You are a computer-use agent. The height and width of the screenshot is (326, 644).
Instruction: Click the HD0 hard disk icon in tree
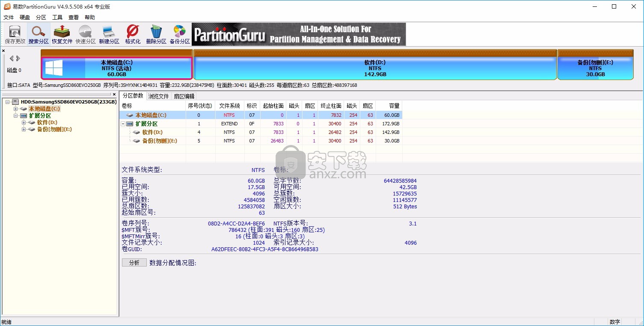[x=16, y=102]
